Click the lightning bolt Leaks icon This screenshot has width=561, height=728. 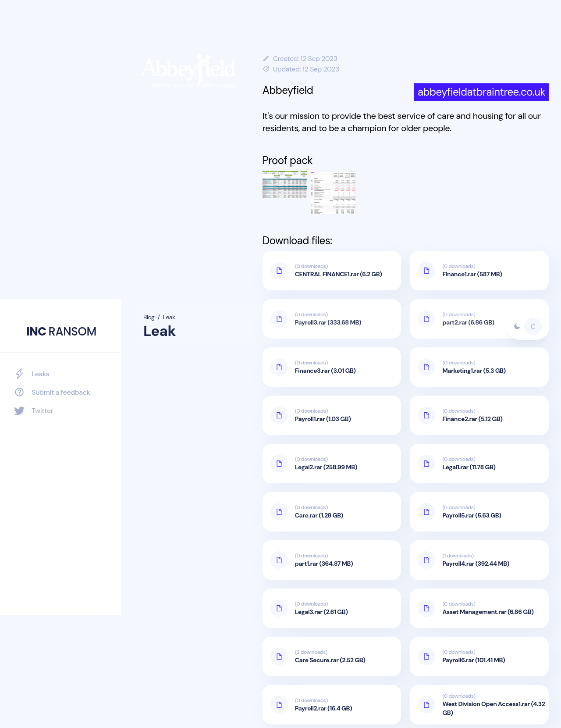click(19, 374)
